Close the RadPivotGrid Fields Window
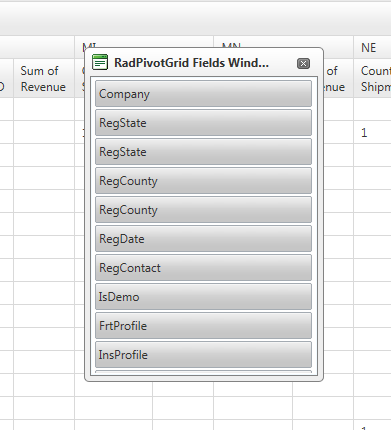 (x=303, y=63)
